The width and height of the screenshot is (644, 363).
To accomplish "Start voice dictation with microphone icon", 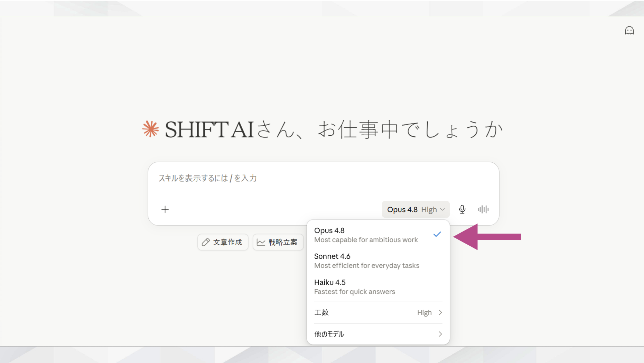I will click(x=462, y=209).
